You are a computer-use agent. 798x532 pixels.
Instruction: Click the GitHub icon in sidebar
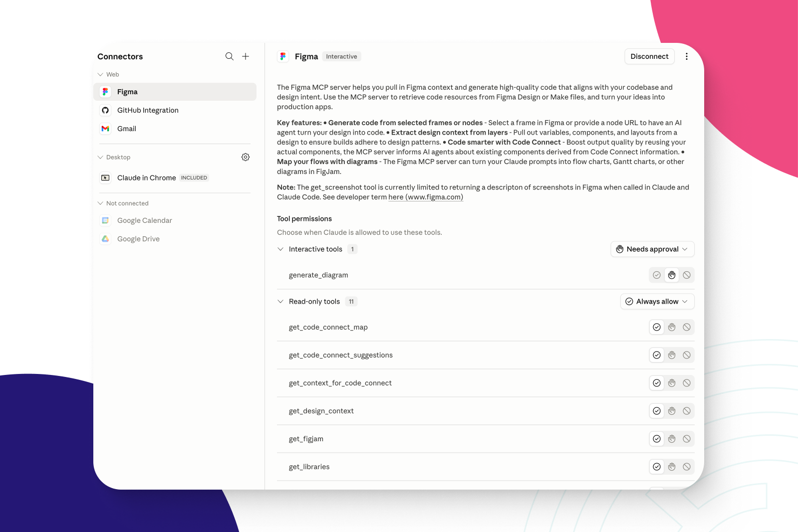pyautogui.click(x=105, y=110)
